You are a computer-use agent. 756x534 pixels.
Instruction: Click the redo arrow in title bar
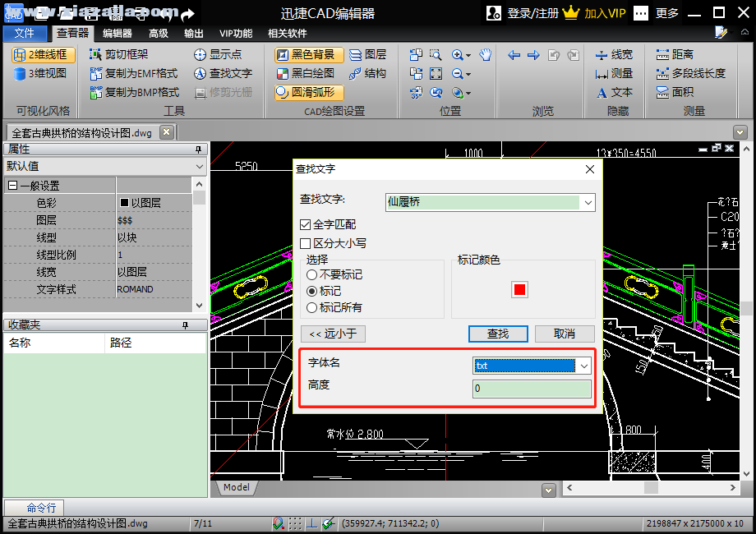coord(187,15)
